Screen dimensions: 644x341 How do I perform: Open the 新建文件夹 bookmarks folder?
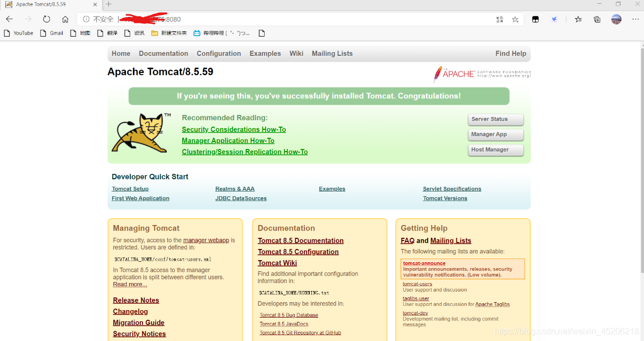169,33
